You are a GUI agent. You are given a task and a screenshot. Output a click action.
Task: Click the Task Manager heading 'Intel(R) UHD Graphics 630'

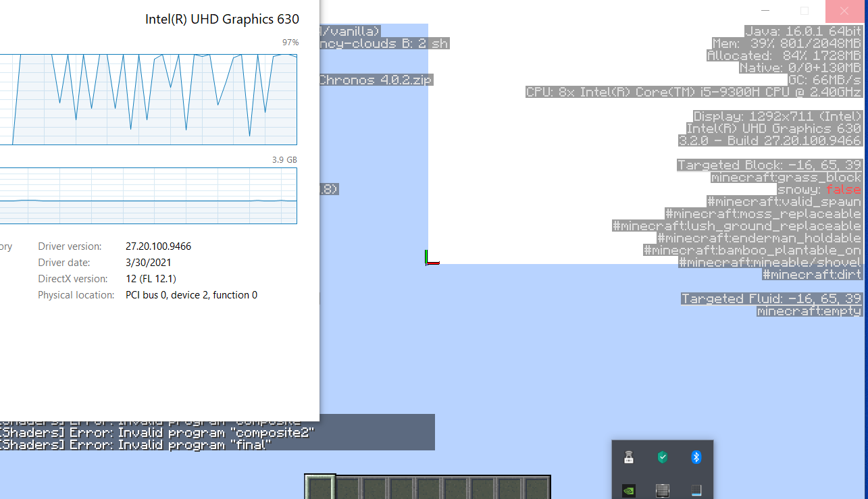click(x=222, y=20)
